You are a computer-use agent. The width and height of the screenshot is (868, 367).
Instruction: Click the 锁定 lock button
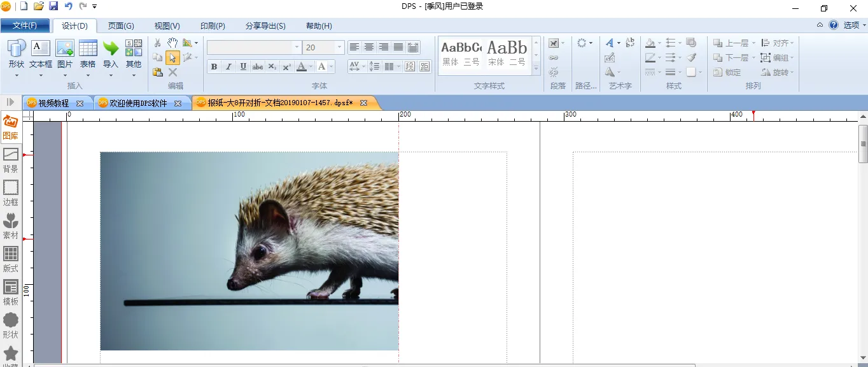tap(727, 73)
